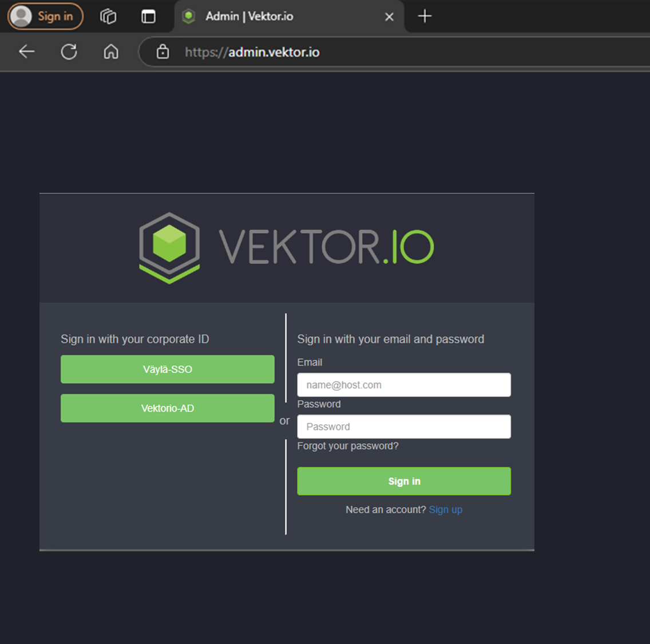Viewport: 650px width, 644px height.
Task: Open the browser workspaces icon
Action: [108, 16]
